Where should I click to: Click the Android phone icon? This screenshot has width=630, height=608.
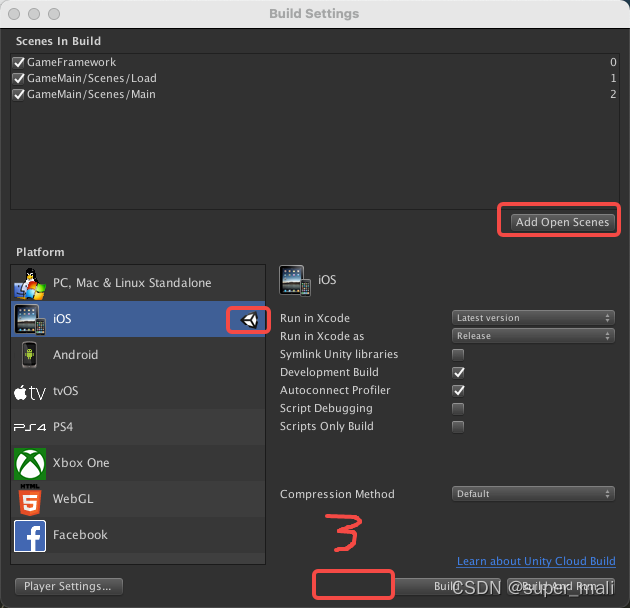tap(29, 354)
